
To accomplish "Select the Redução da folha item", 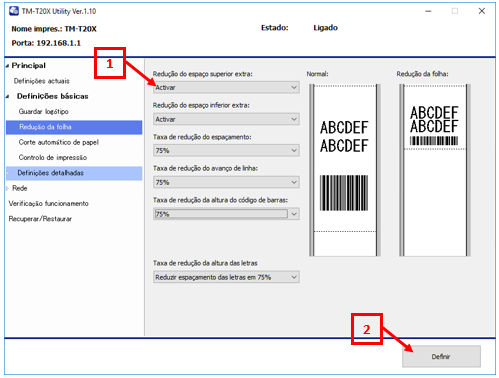I will click(x=74, y=127).
